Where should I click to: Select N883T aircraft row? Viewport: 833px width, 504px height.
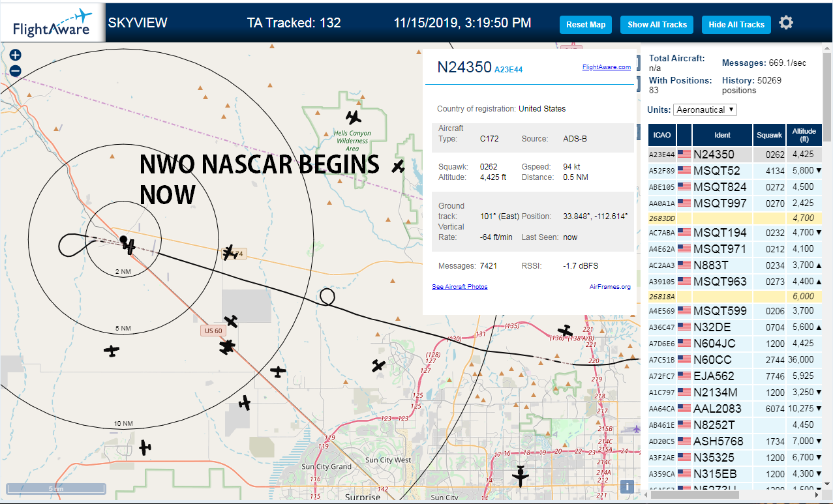coord(735,265)
